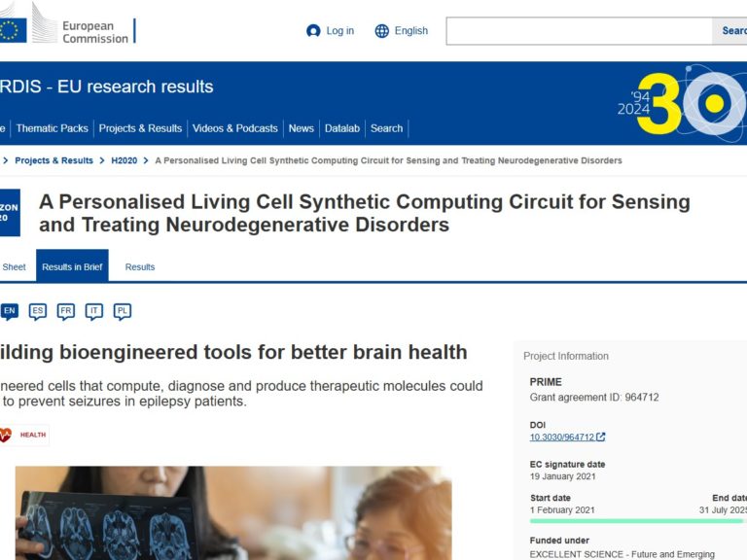Open the DOI link 10.3030/964712
This screenshot has height=560, width=747.
coord(562,437)
